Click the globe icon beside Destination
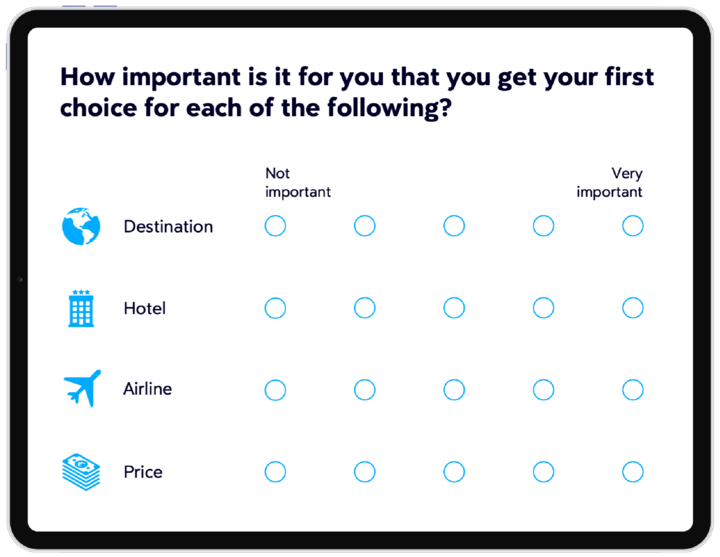Image resolution: width=720 pixels, height=557 pixels. [x=81, y=226]
